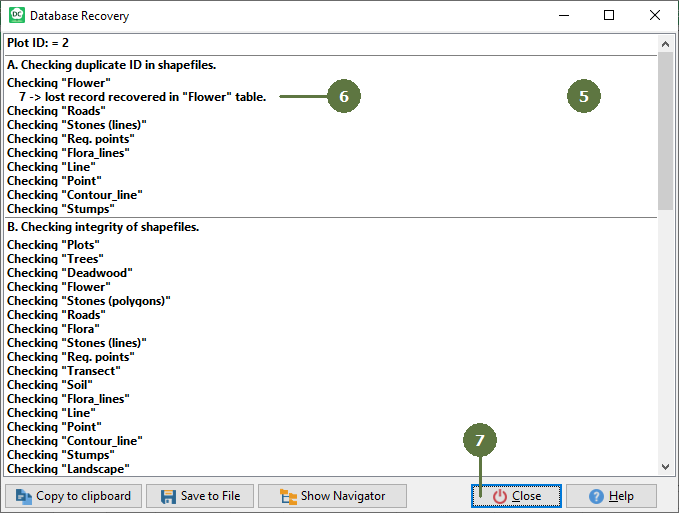Open Help for Database Recovery

(x=610, y=496)
